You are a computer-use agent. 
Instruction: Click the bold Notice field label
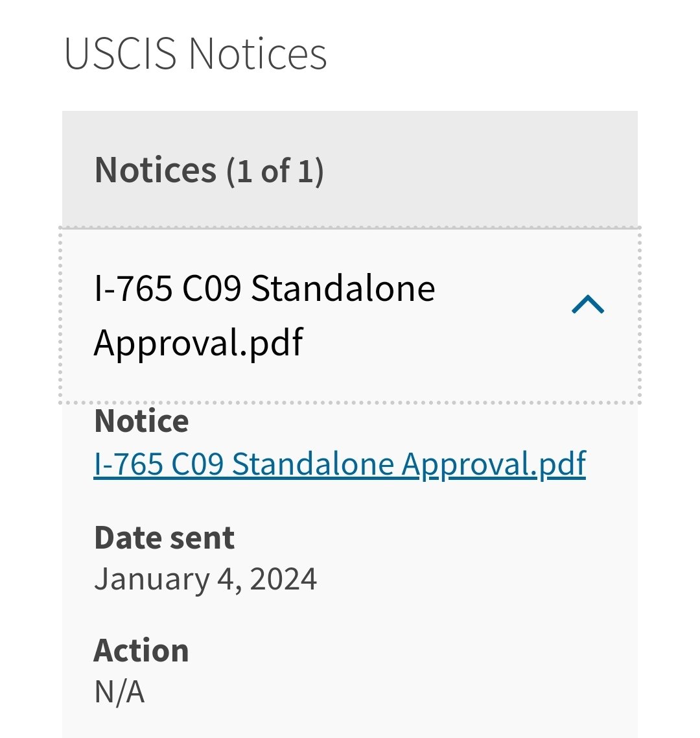pos(141,422)
